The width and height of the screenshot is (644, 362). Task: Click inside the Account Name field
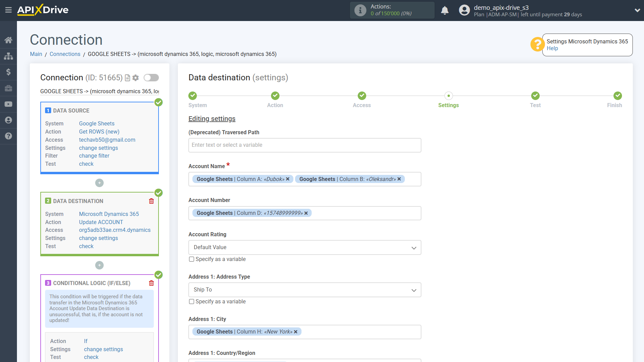pyautogui.click(x=305, y=179)
